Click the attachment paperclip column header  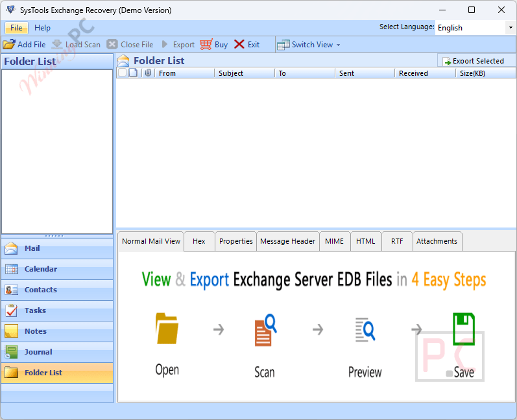click(x=149, y=73)
